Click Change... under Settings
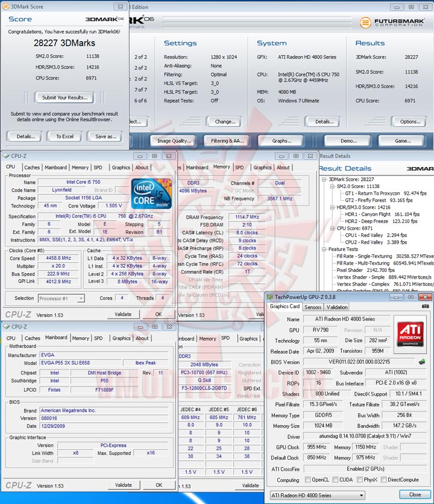Screen dimensions: 434x504 [x=225, y=122]
